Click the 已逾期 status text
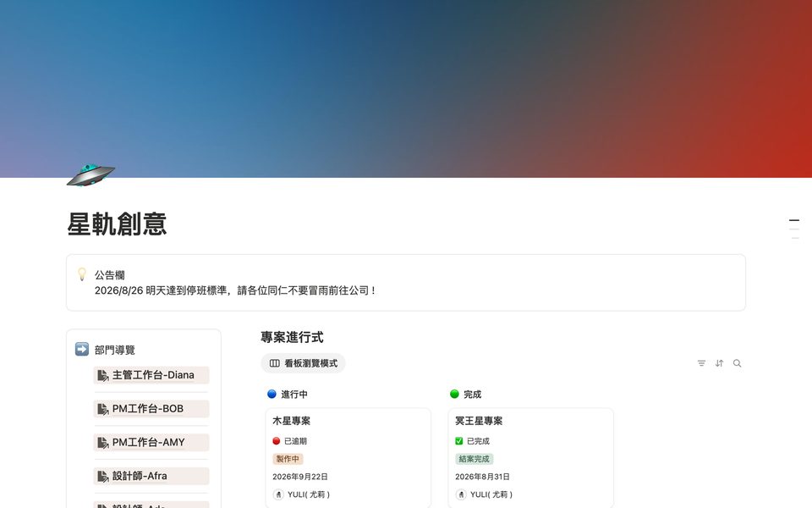 point(295,441)
